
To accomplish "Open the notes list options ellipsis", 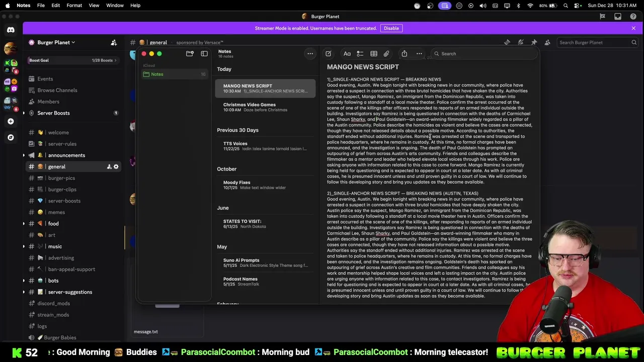I will click(310, 54).
